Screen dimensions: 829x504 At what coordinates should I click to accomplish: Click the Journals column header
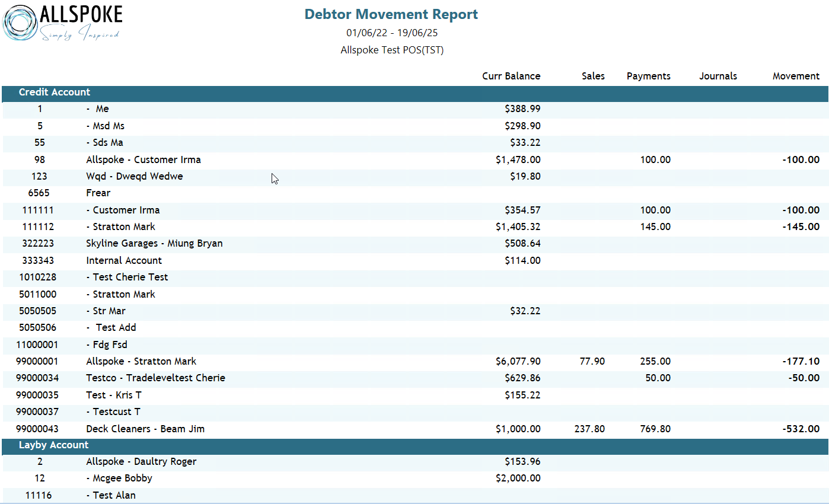718,76
